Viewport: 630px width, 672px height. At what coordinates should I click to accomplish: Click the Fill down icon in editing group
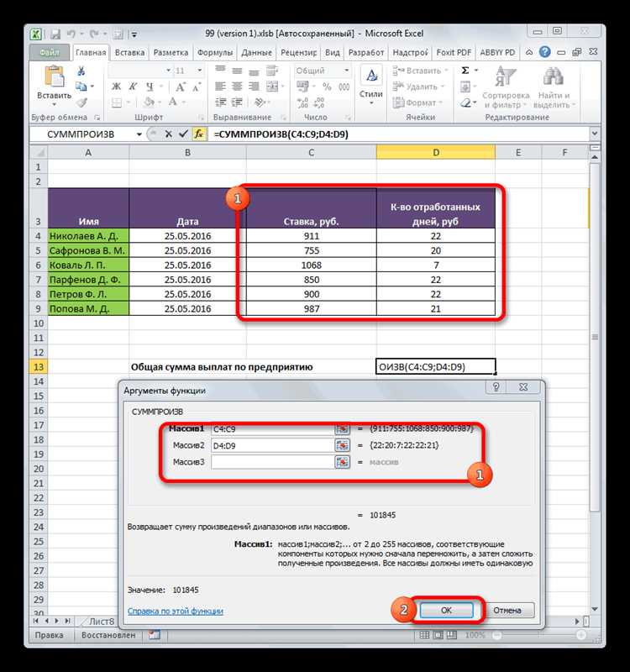(465, 87)
